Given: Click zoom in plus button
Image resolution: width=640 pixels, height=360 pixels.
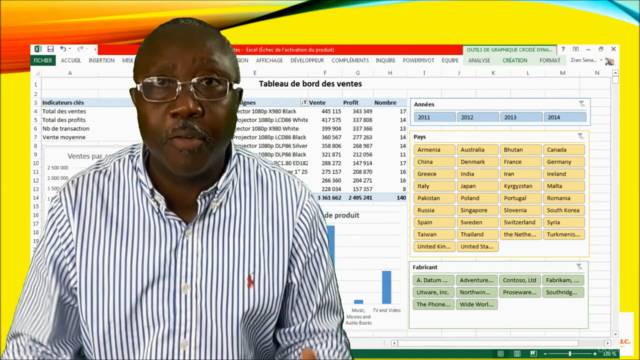Looking at the screenshot, I should tap(595, 353).
